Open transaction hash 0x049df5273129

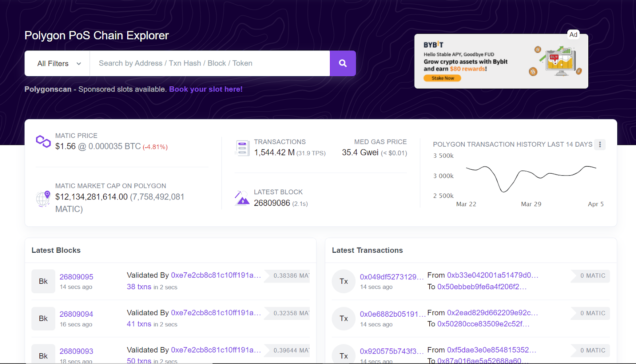(392, 277)
